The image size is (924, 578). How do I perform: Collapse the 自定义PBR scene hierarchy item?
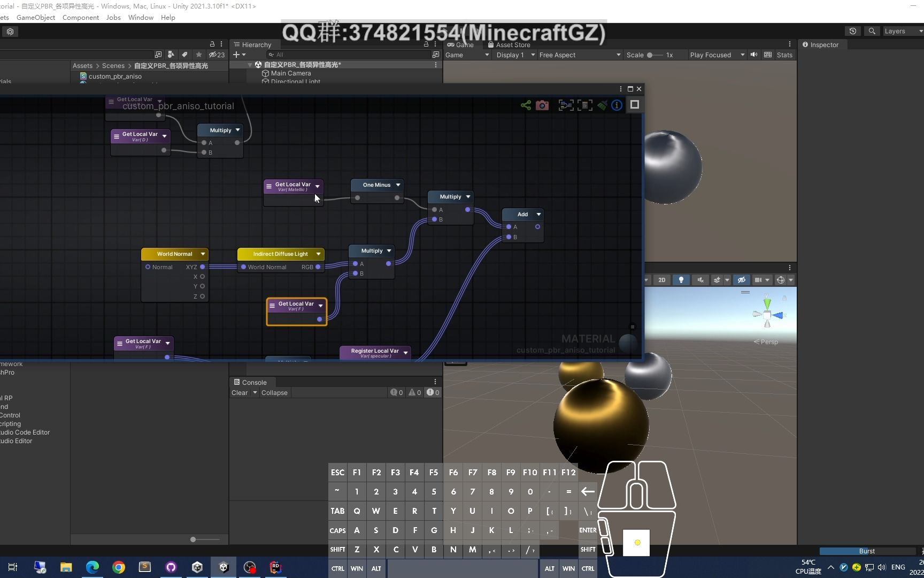click(x=250, y=64)
